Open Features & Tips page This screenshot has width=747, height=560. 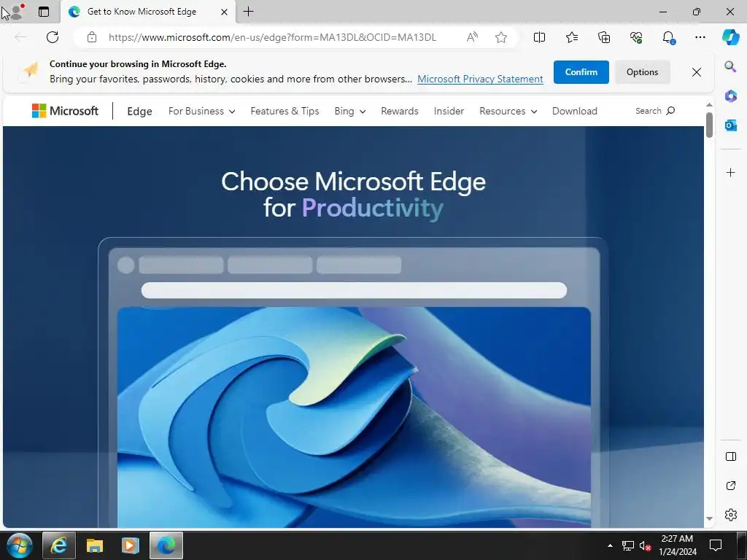285,111
